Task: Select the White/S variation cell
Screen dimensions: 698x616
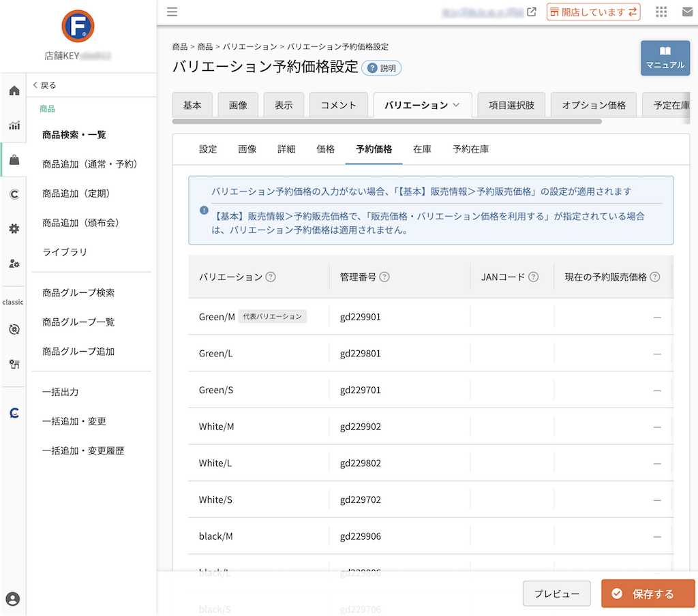Action: [215, 500]
